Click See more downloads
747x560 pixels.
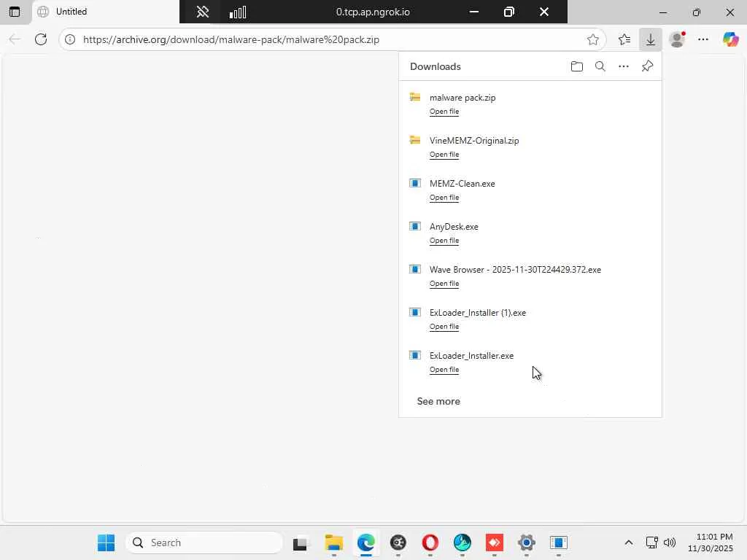[x=438, y=402]
